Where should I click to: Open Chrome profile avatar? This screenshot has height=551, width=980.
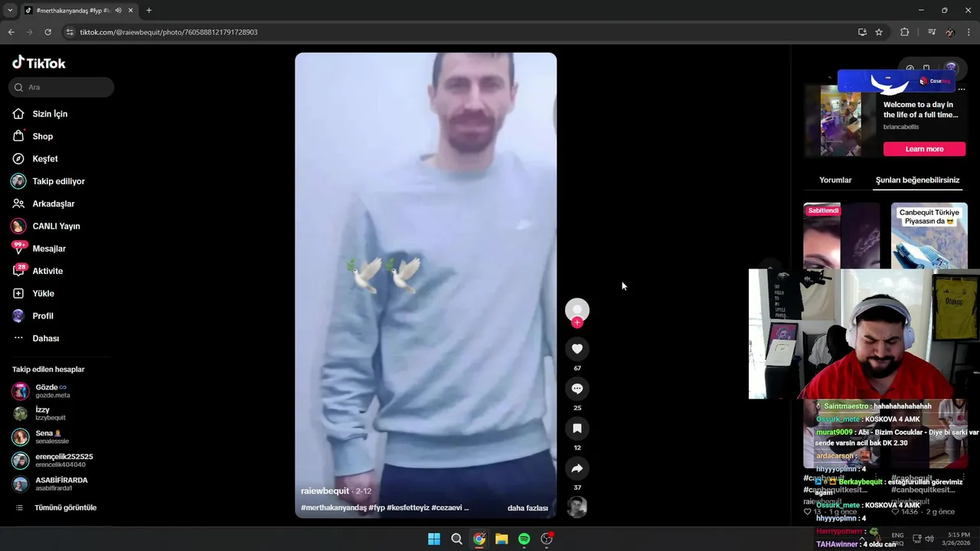[950, 32]
